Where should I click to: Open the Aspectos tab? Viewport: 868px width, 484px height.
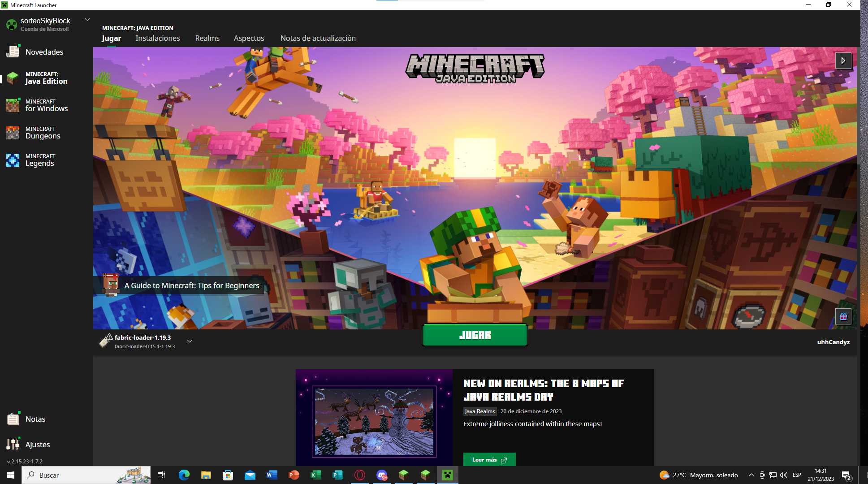pos(249,38)
